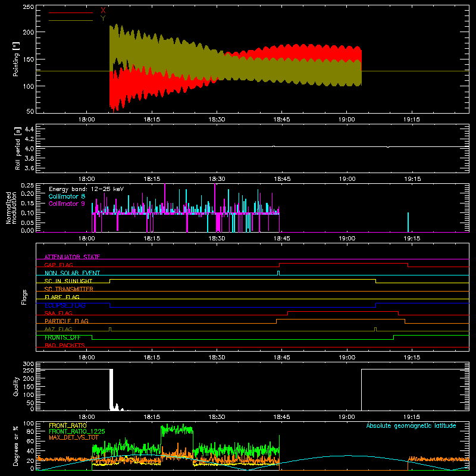This screenshot has height=476, width=476.
Task: Click the "18:45" tick under modulation plot
Action: coord(282,239)
